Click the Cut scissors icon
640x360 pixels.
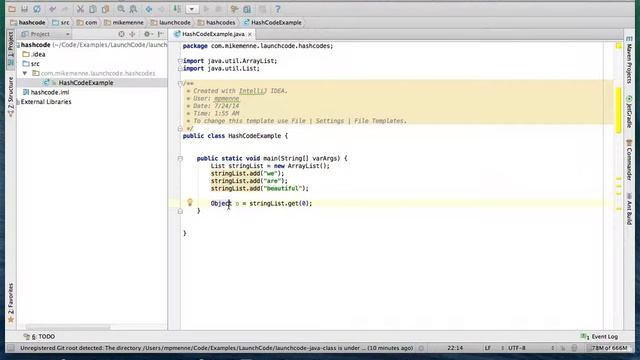pyautogui.click(x=80, y=9)
